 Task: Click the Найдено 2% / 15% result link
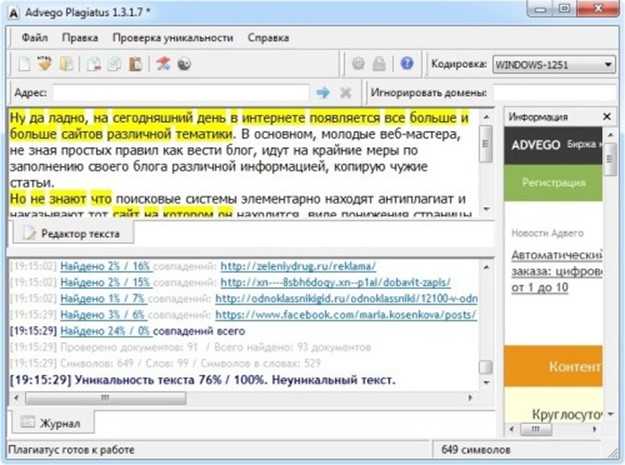[x=106, y=283]
